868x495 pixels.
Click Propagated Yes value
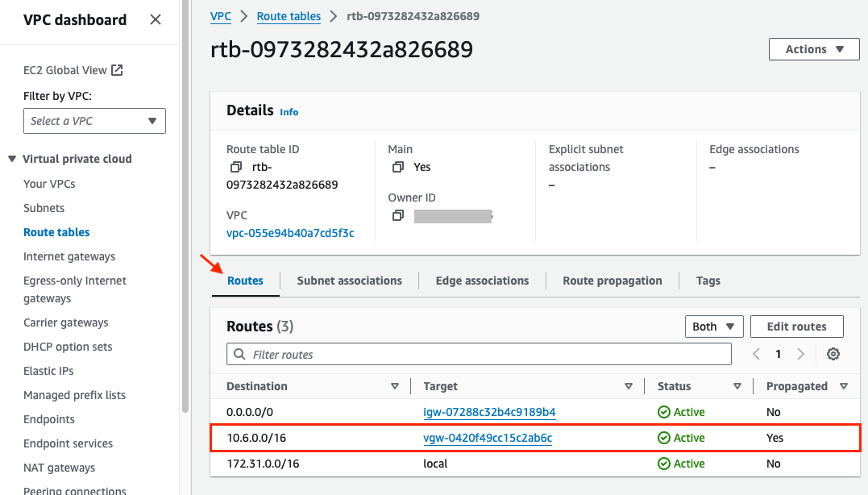(x=775, y=438)
